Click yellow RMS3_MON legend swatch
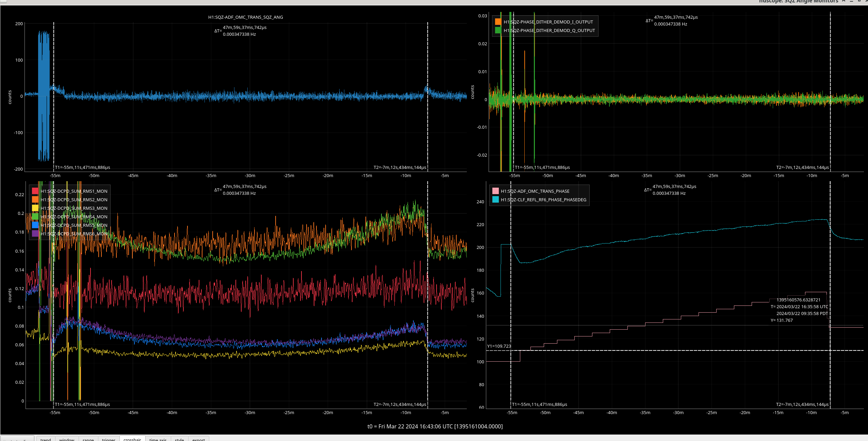Screen dimensions: 868x441 point(35,208)
